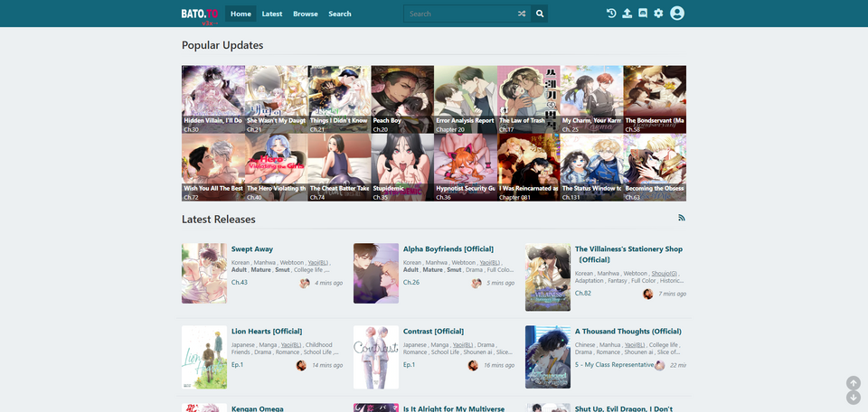Screen dimensions: 868x412
Task: Open The Villainess's Stationery Shop title link
Action: tap(629, 254)
